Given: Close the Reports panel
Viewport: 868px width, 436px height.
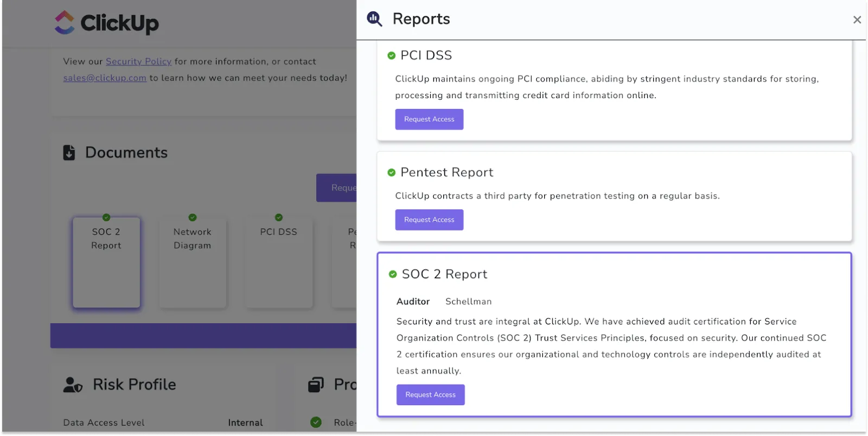Looking at the screenshot, I should tap(857, 20).
